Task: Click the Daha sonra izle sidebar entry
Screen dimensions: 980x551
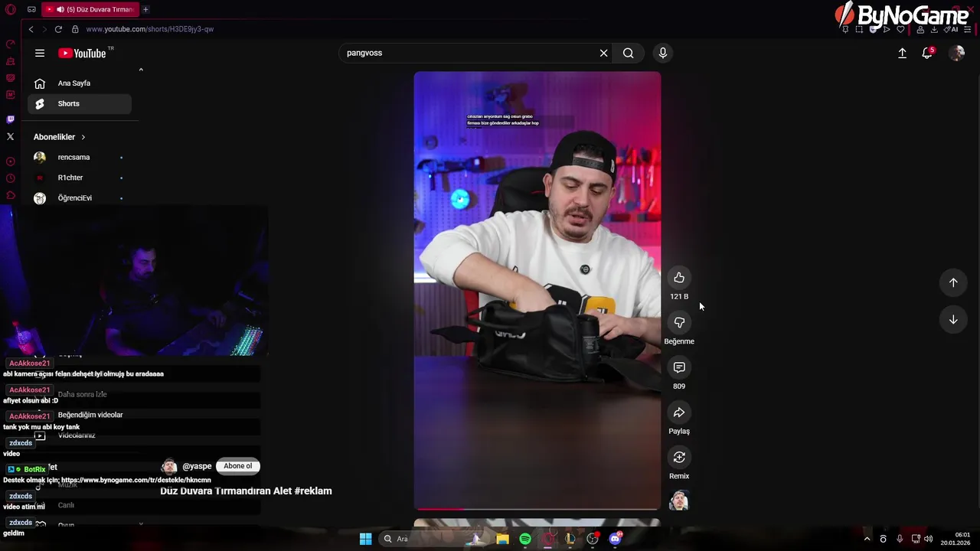Action: point(82,395)
